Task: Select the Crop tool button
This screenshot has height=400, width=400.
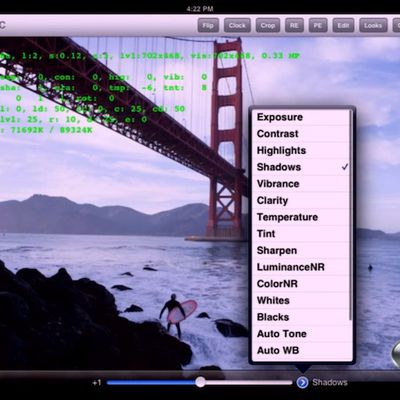Action: coord(267,25)
